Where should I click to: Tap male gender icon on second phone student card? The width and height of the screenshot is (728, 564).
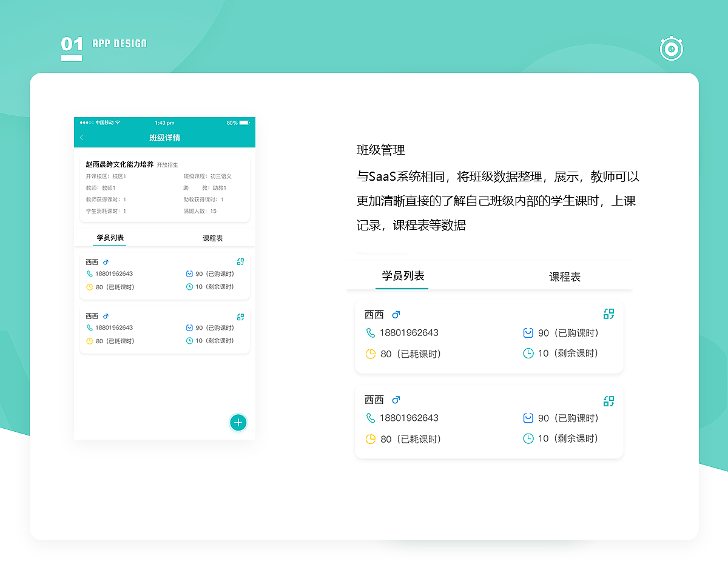tap(106, 316)
